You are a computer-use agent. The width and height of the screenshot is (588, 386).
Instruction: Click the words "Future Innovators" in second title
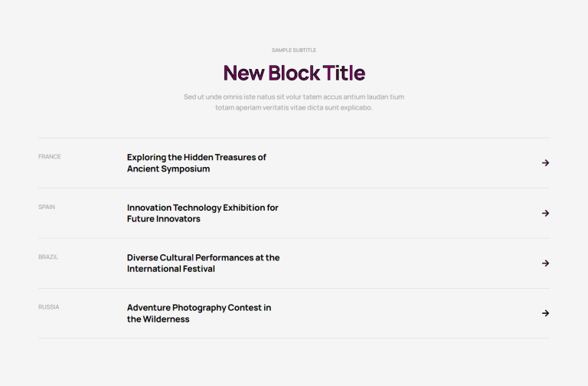[164, 219]
